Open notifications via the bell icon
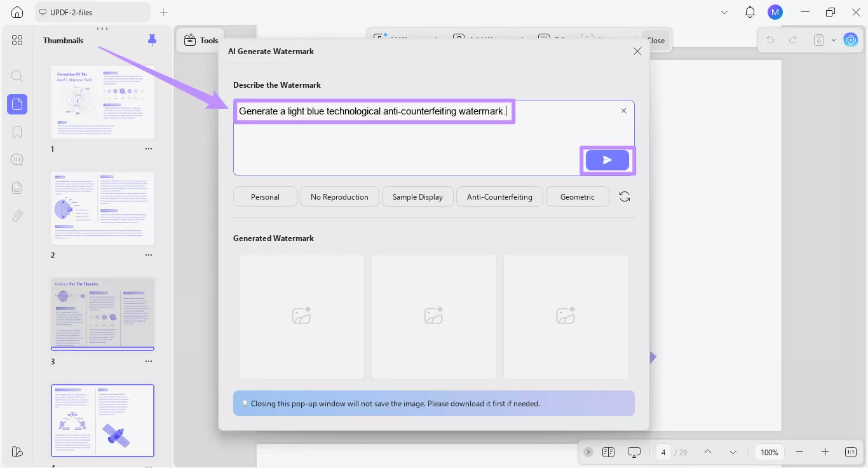 pos(750,12)
